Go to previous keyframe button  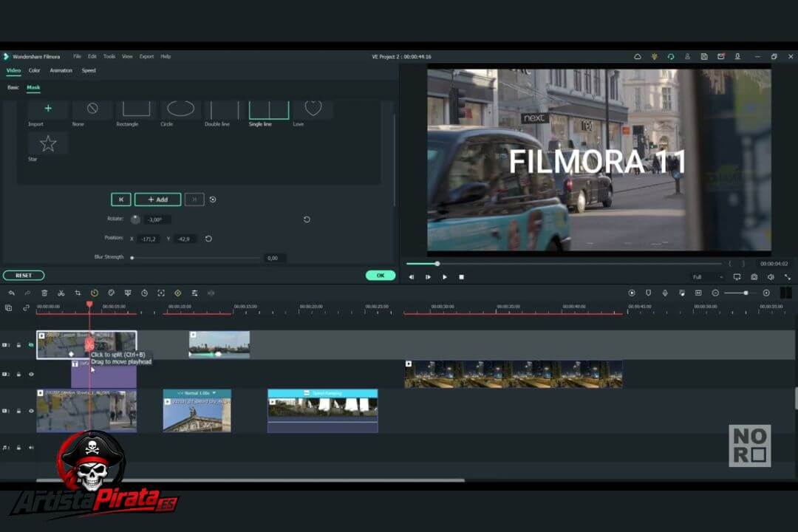[121, 199]
